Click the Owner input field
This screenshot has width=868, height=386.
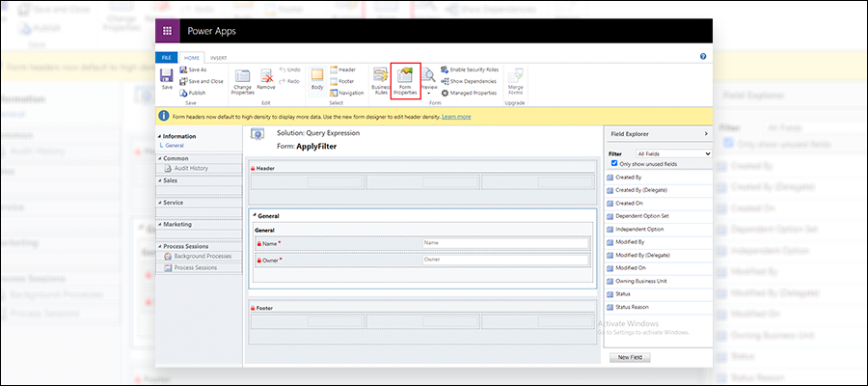pos(504,260)
